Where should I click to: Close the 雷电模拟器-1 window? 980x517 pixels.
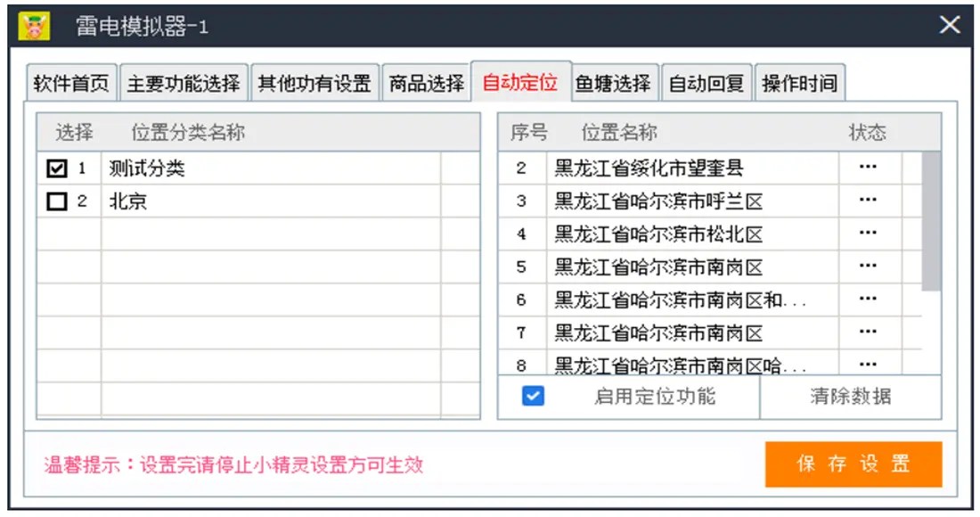[x=950, y=25]
